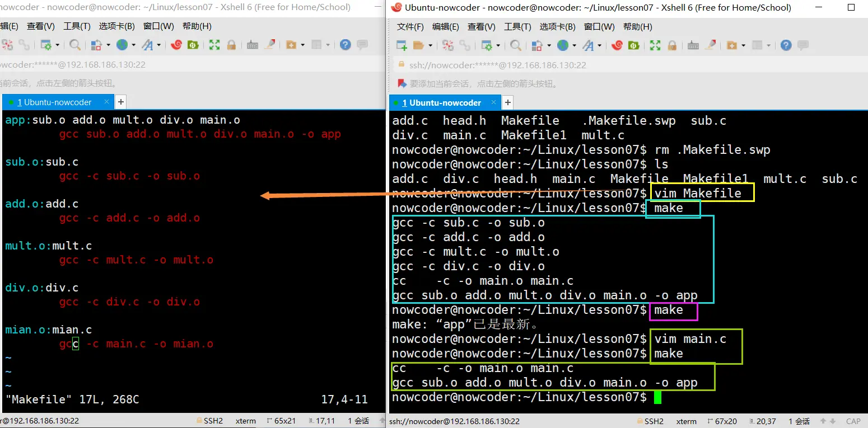
Task: Expand Font dropdown arrow in left window
Action: 158,45
